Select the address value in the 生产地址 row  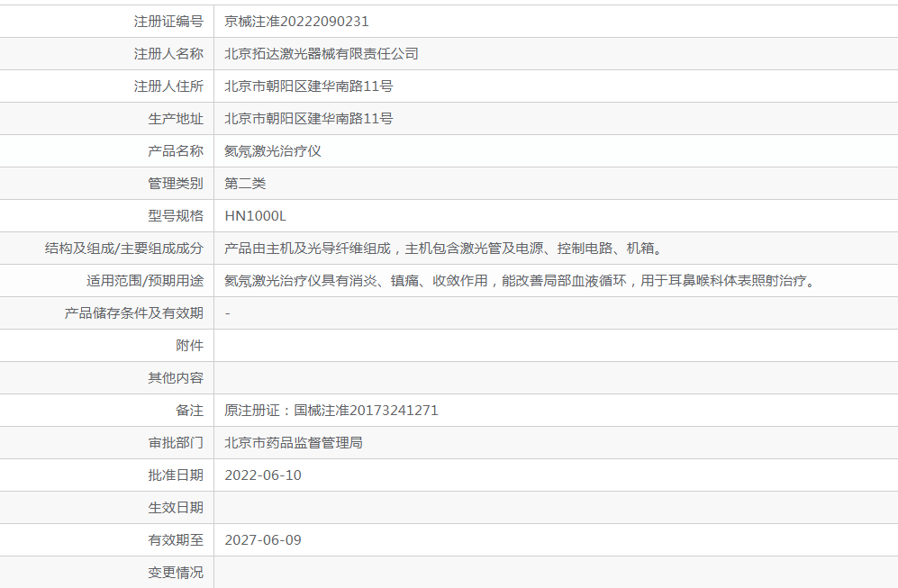(309, 119)
